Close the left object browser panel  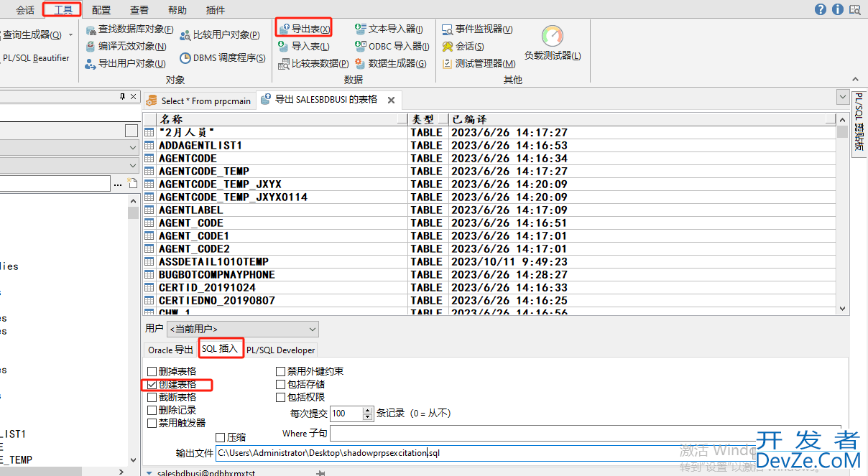[x=134, y=96]
